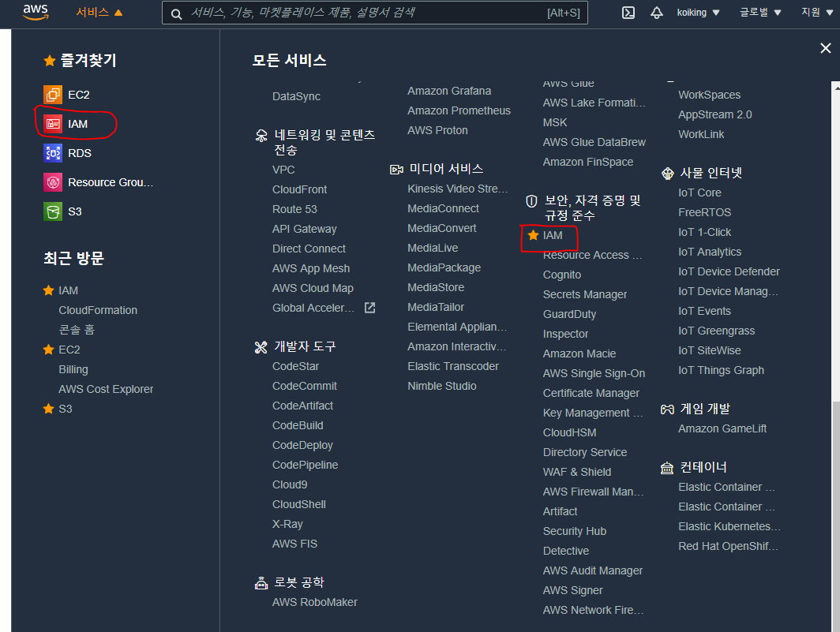Toggle star next to IAM in recent visits
Image resolution: width=840 pixels, height=632 pixels.
(x=48, y=290)
